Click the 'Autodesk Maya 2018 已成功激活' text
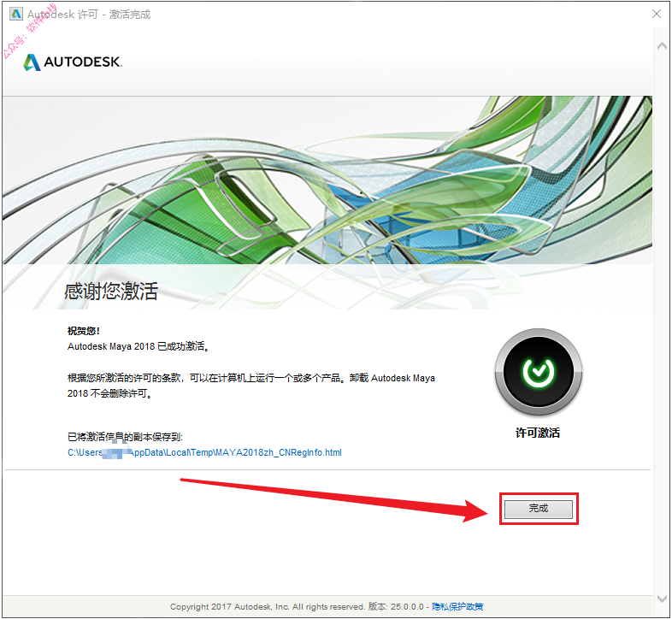Image resolution: width=672 pixels, height=619 pixels. (x=139, y=346)
